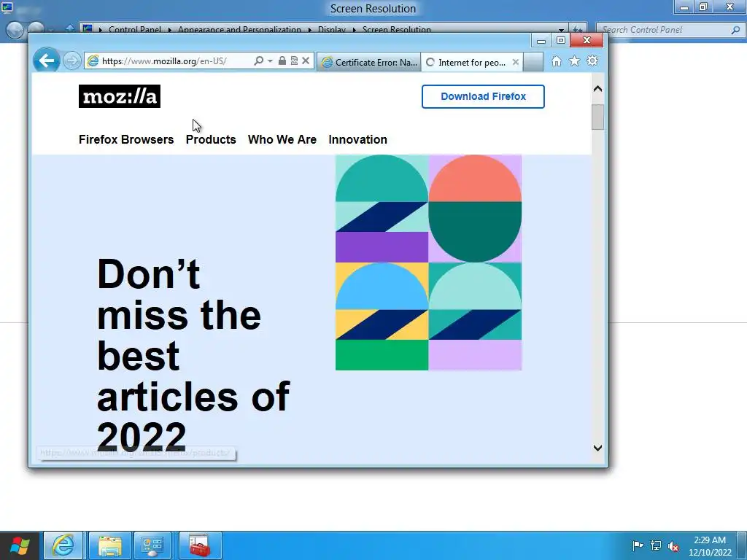Image resolution: width=747 pixels, height=560 pixels.
Task: Open Favorites with the star icon
Action: tap(575, 61)
